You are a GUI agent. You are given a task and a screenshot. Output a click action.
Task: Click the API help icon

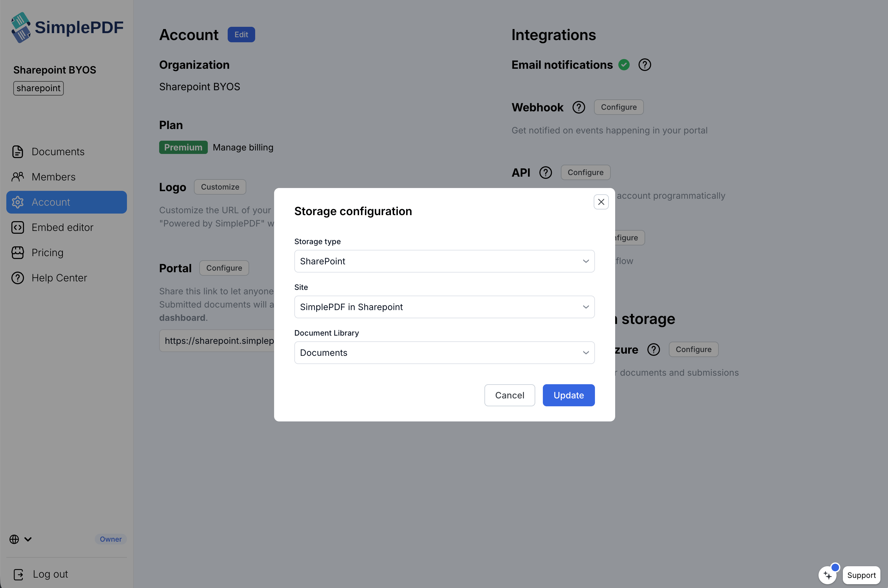point(545,173)
